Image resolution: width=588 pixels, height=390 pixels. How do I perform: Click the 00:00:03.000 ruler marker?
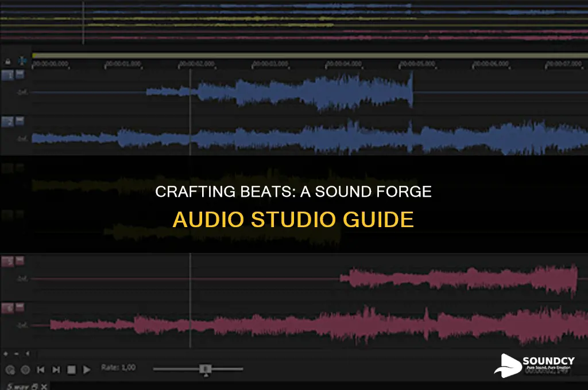pos(270,64)
